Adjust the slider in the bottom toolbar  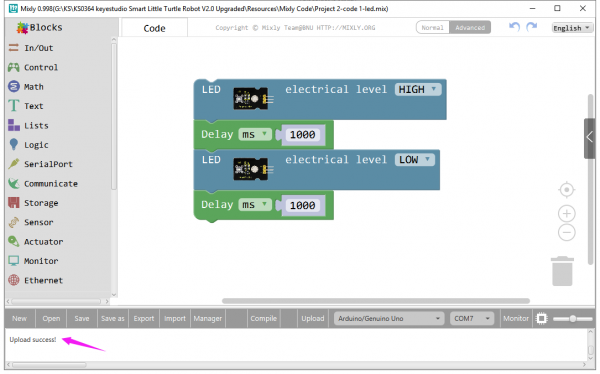pos(572,318)
